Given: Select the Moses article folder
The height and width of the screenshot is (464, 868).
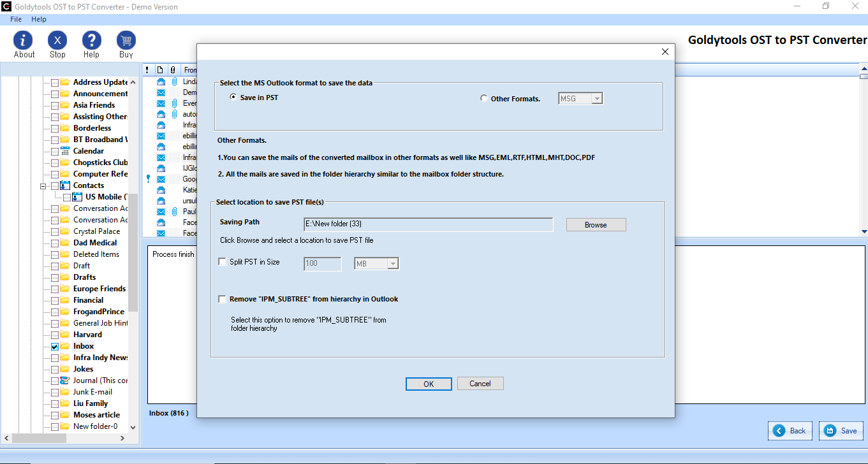Looking at the screenshot, I should point(96,415).
